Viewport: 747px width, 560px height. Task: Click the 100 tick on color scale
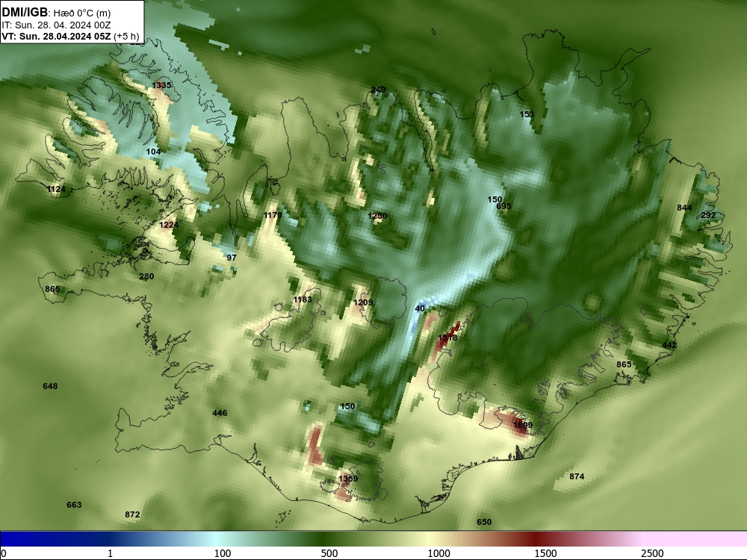(x=223, y=553)
